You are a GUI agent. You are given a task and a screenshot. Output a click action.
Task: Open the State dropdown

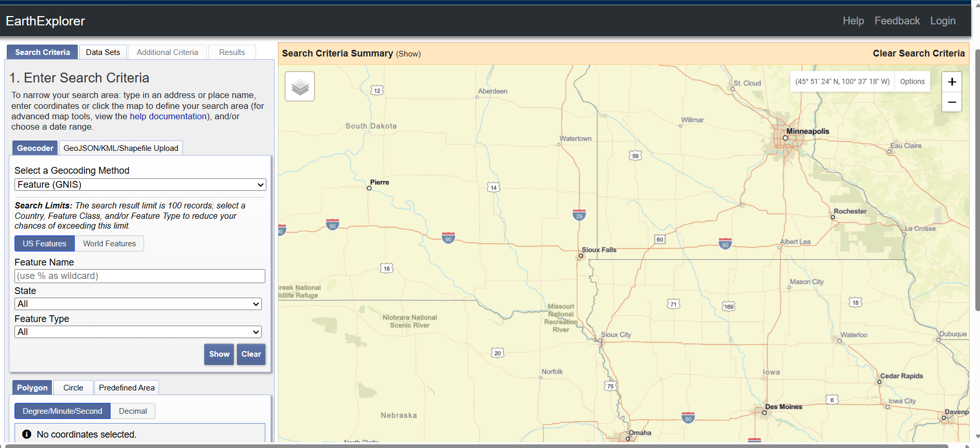(x=138, y=304)
